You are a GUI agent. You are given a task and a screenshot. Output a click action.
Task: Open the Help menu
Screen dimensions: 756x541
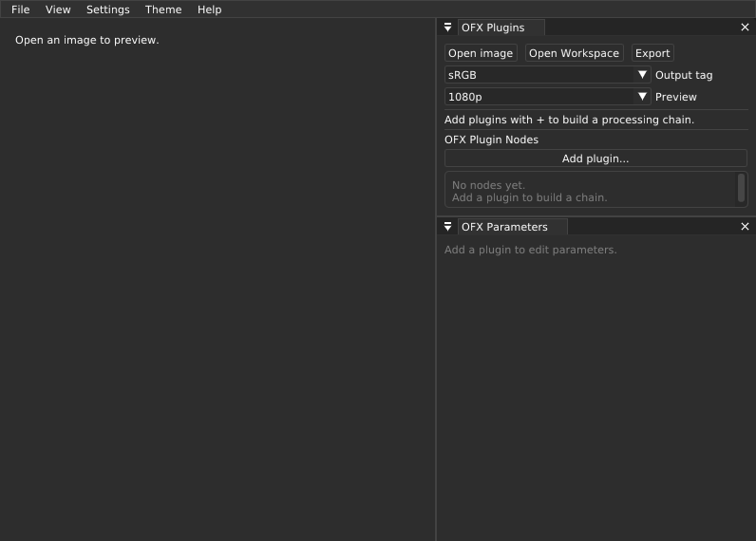[209, 9]
